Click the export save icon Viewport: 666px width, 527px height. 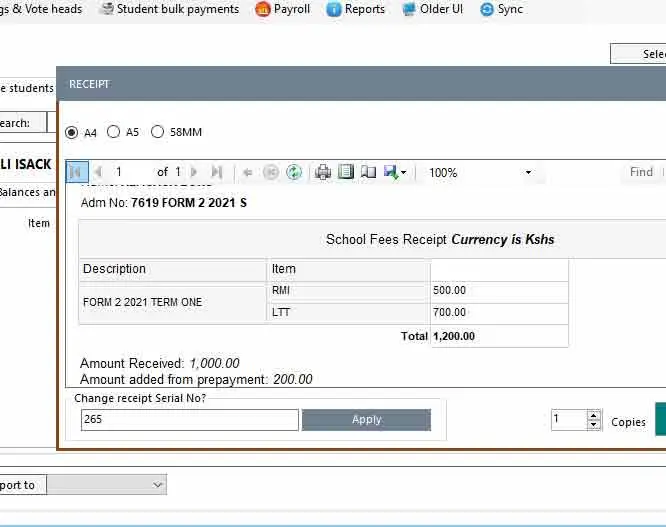point(391,172)
